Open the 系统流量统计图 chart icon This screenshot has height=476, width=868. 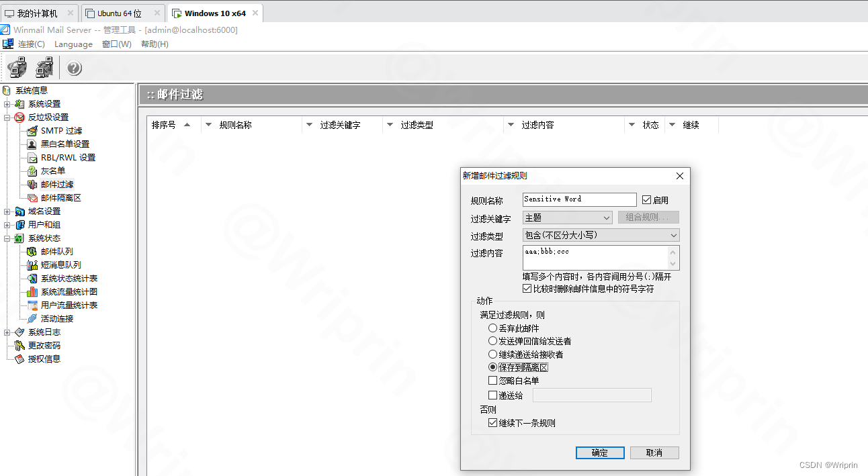click(x=32, y=291)
